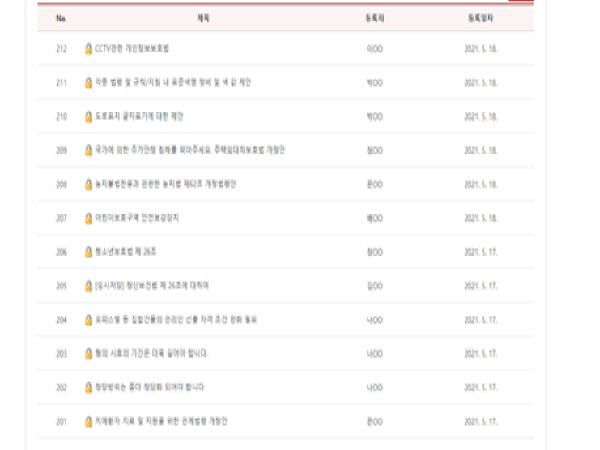Select the lock icon on post 202
This screenshot has height=450, width=600.
click(88, 387)
